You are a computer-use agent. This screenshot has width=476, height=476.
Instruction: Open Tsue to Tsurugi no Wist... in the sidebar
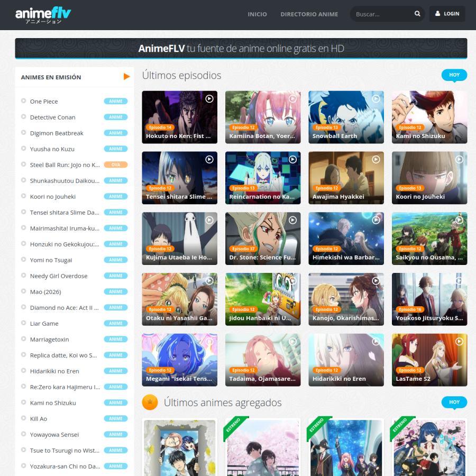pos(65,451)
